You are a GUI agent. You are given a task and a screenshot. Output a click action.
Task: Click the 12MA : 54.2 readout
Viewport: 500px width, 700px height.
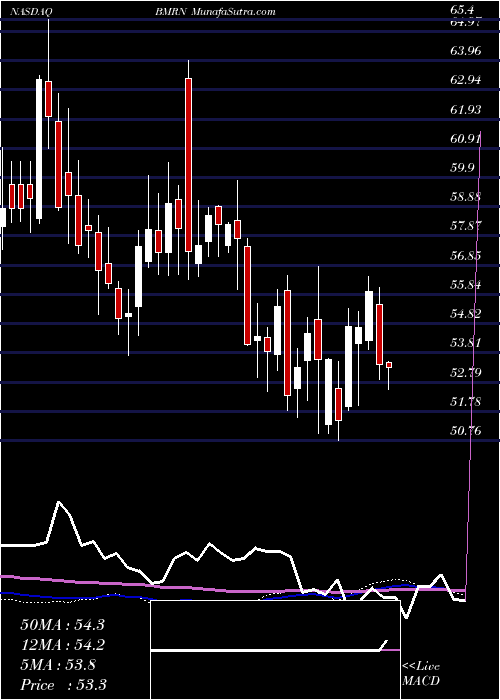pyautogui.click(x=62, y=645)
